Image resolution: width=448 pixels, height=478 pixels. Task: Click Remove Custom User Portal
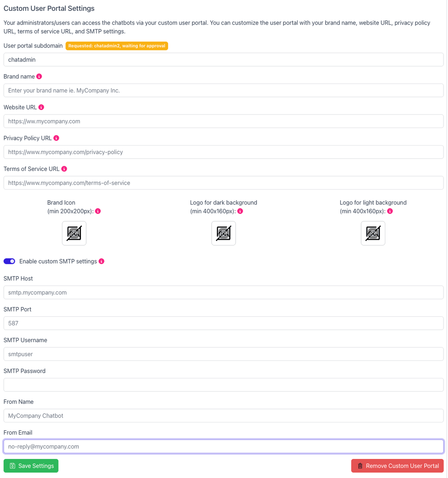click(x=397, y=466)
